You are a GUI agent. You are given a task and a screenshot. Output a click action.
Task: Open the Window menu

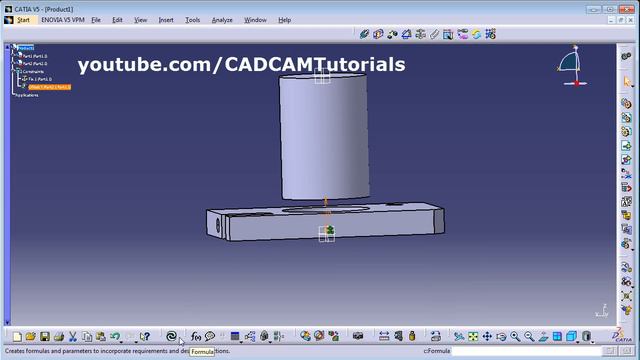click(255, 20)
